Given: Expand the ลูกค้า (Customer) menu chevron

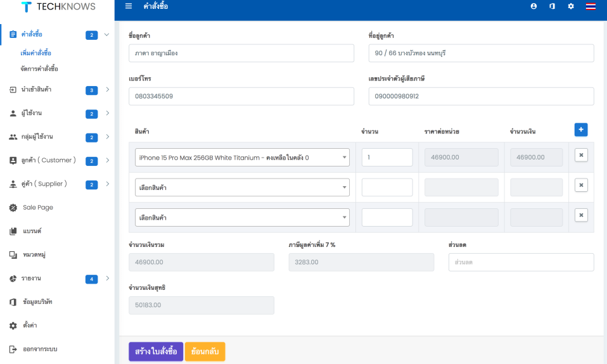Looking at the screenshot, I should [107, 160].
